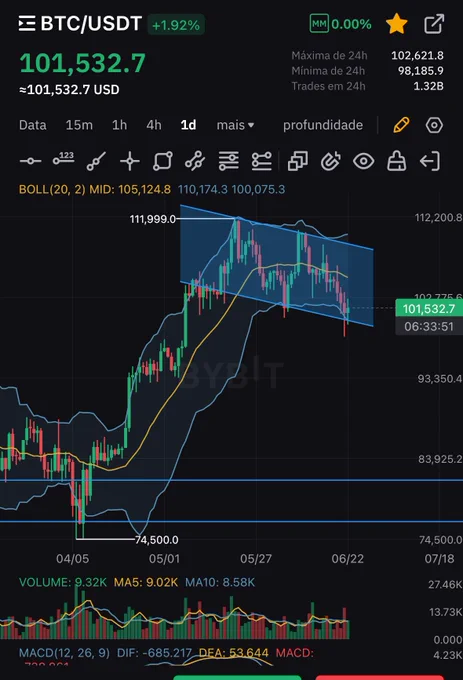Tap the 83,925.2 price axis label
The height and width of the screenshot is (680, 463).
[440, 459]
